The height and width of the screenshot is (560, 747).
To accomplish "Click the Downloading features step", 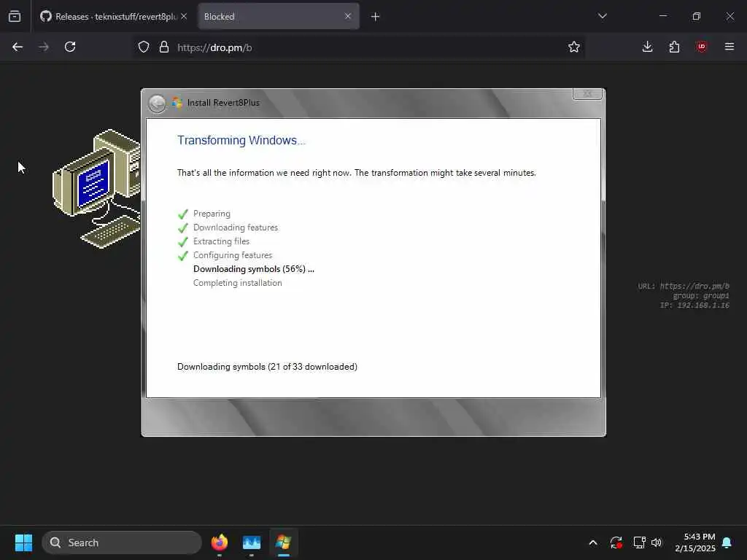I will [x=236, y=227].
